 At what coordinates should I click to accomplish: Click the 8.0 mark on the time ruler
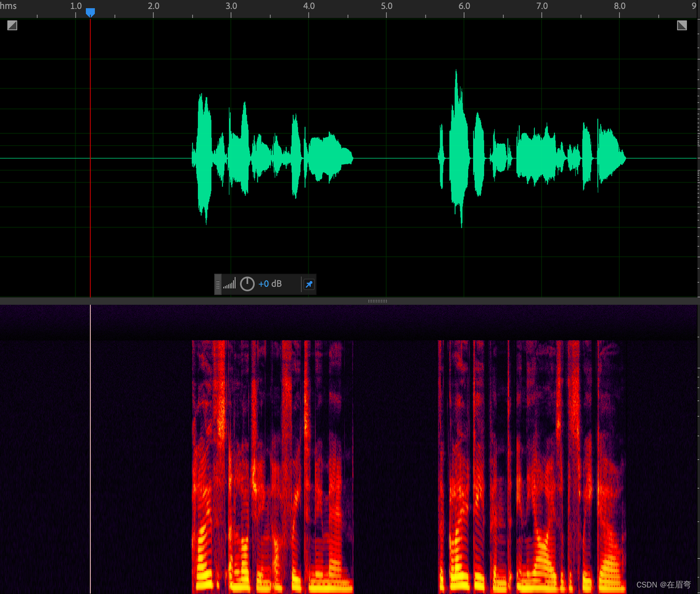tap(620, 6)
